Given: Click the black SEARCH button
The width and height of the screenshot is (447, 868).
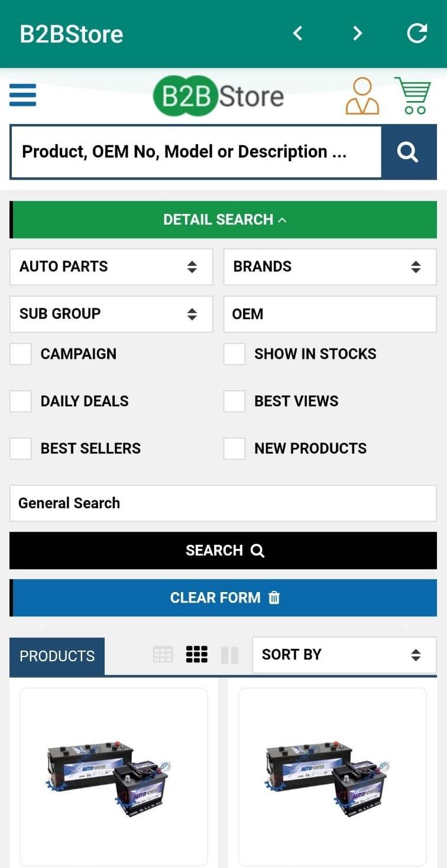Looking at the screenshot, I should (223, 551).
